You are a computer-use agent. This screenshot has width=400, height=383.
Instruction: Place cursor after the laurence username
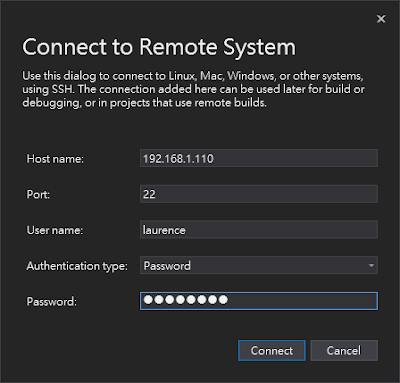coord(186,230)
